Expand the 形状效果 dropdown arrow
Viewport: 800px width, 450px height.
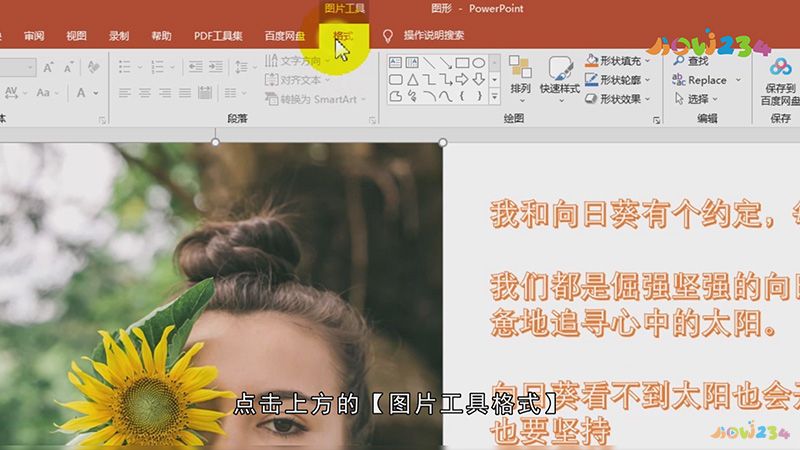click(x=648, y=99)
